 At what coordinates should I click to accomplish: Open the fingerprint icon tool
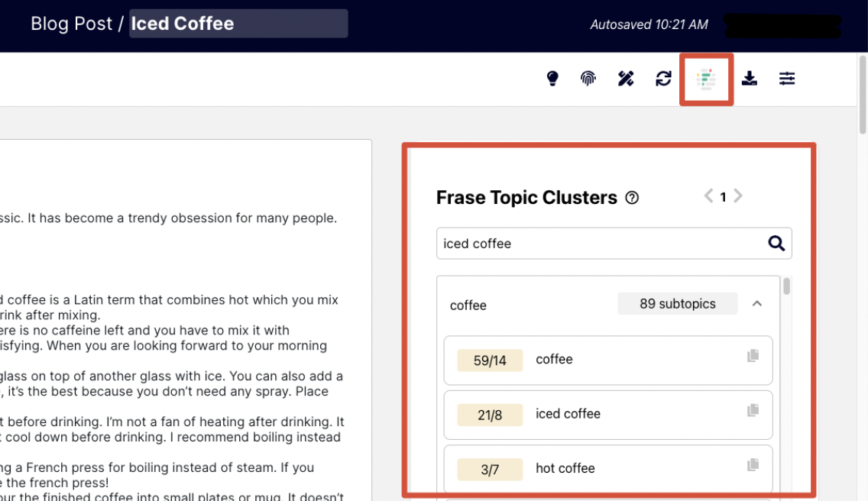coord(588,79)
